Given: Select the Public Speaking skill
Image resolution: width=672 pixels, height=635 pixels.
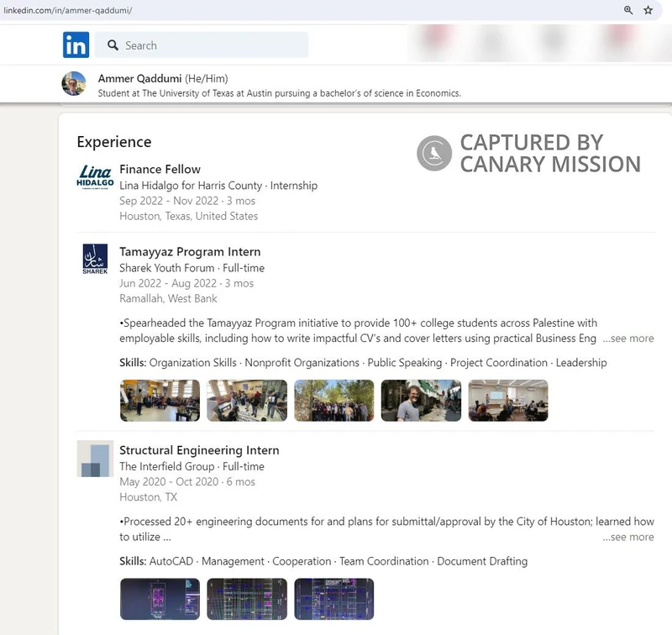Looking at the screenshot, I should click(x=405, y=363).
